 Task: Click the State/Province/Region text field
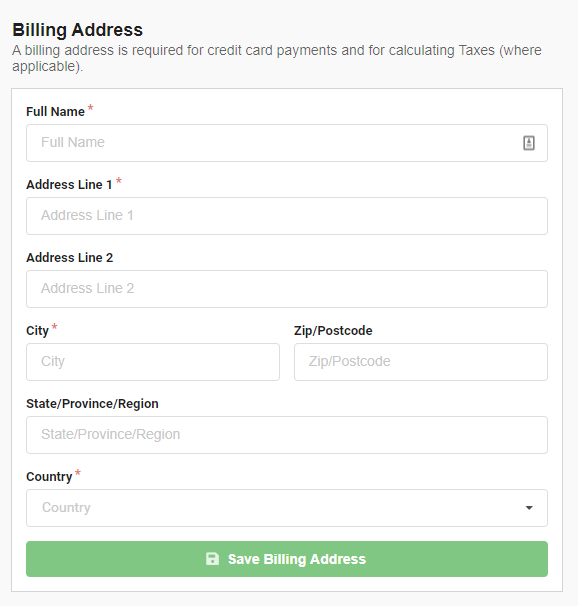point(287,435)
